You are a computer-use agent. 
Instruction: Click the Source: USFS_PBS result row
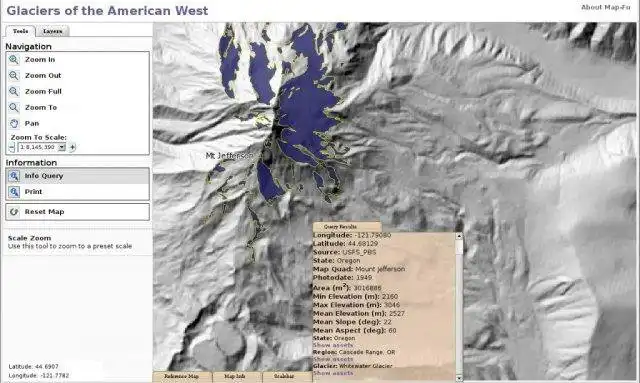click(x=344, y=252)
